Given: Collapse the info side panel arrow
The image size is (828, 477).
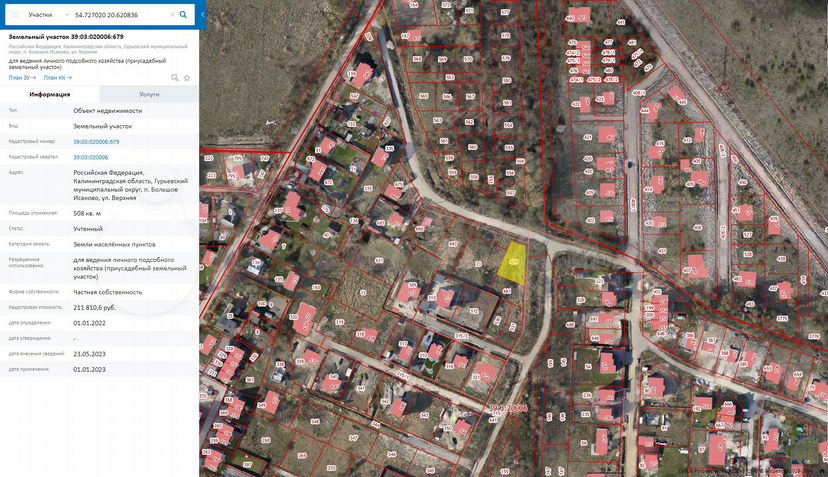Looking at the screenshot, I should [203, 15].
